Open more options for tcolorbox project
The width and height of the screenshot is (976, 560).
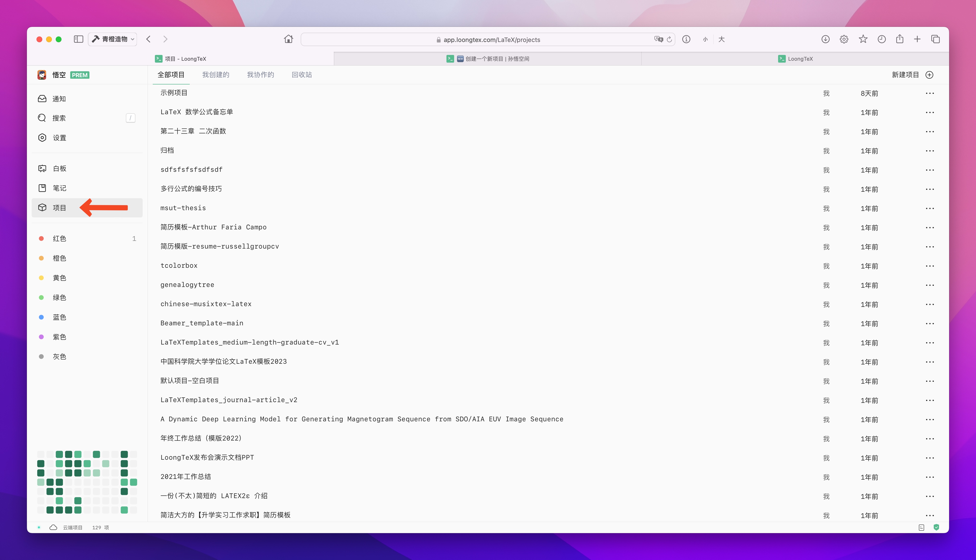(930, 266)
